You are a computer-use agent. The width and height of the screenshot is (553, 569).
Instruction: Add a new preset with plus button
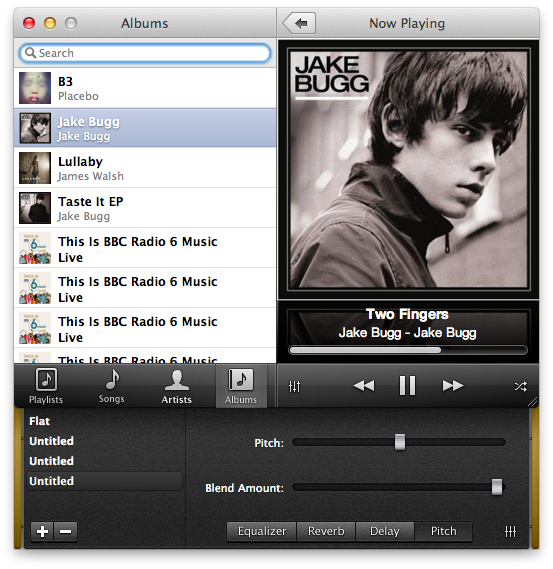tap(42, 532)
